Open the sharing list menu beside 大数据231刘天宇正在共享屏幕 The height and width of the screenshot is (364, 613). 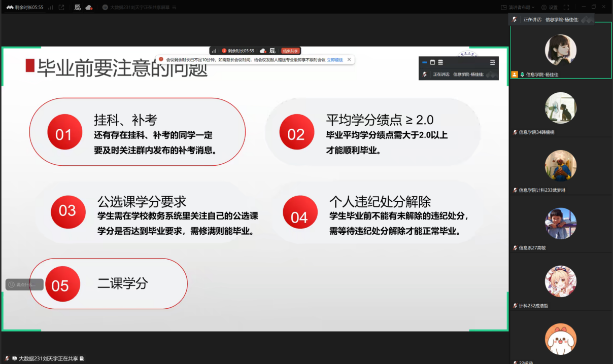[x=175, y=8]
